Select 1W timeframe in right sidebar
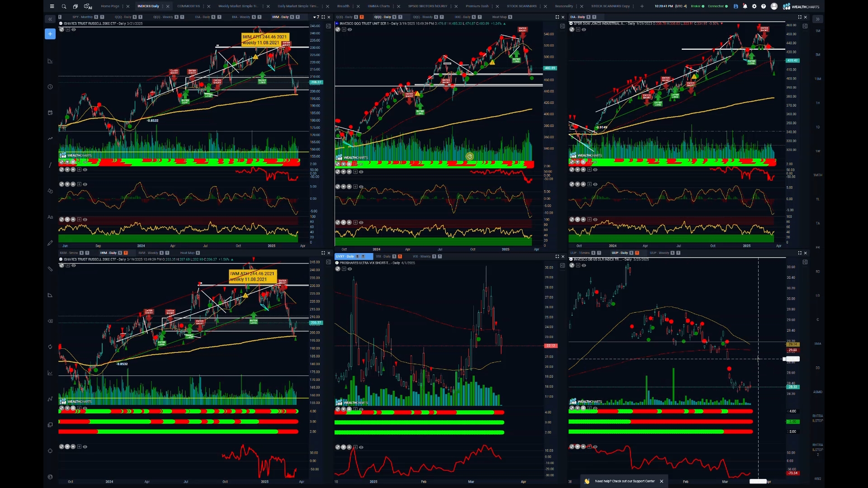Image resolution: width=868 pixels, height=488 pixels. click(817, 151)
